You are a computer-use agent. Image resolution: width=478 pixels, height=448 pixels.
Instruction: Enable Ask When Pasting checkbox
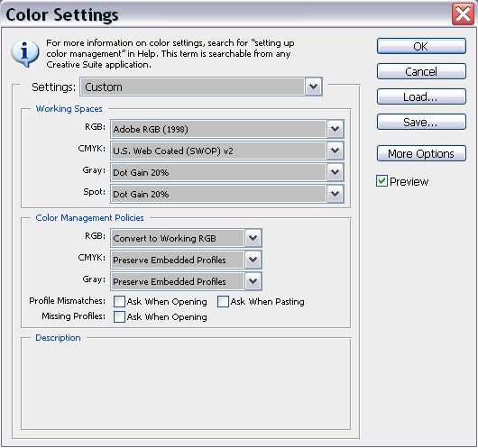[x=223, y=301]
